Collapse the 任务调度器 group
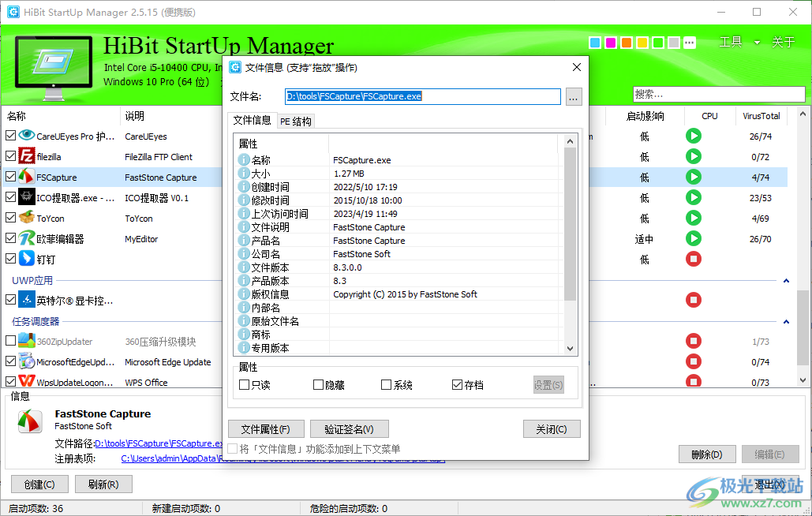The height and width of the screenshot is (516, 812). pos(786,321)
